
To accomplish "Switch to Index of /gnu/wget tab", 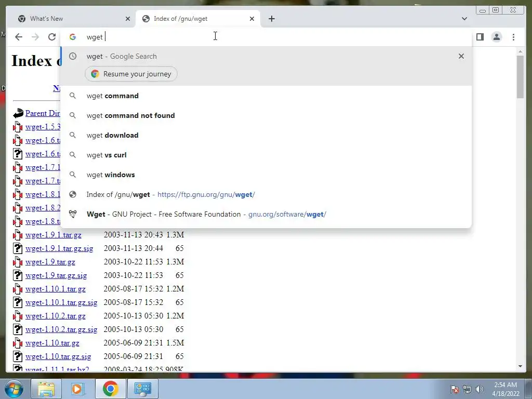I will 198,19.
